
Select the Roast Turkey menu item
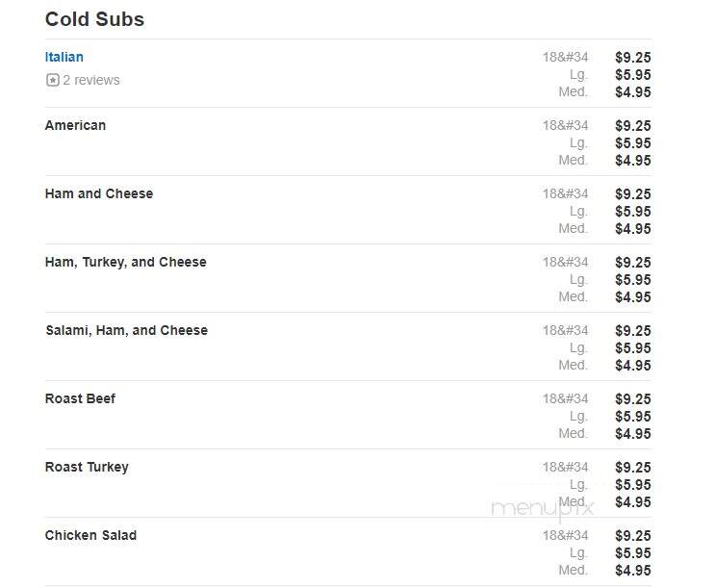[x=87, y=467]
